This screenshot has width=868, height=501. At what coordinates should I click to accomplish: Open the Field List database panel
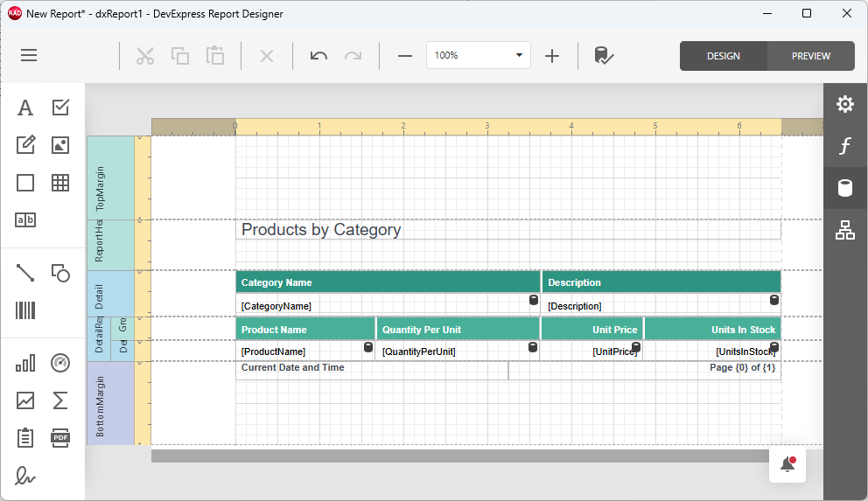844,188
